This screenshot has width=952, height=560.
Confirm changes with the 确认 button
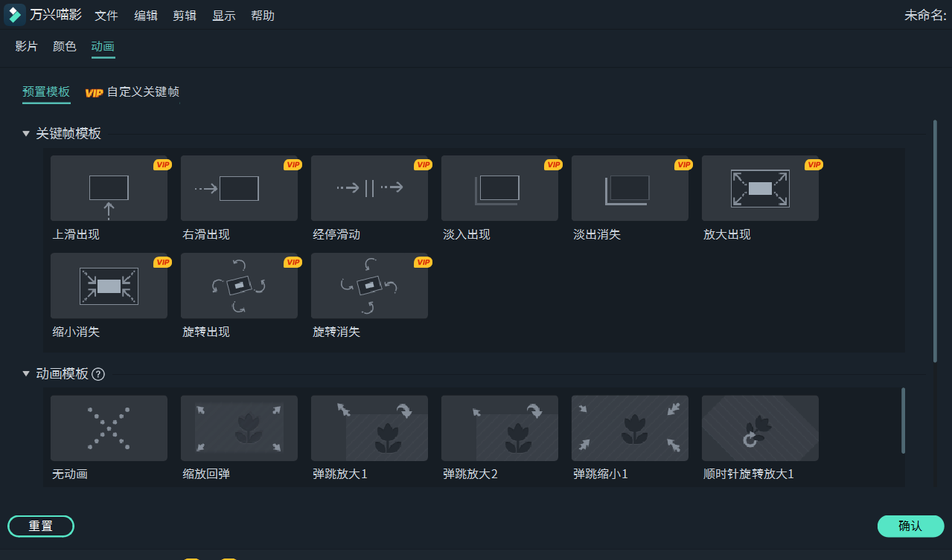pos(910,526)
